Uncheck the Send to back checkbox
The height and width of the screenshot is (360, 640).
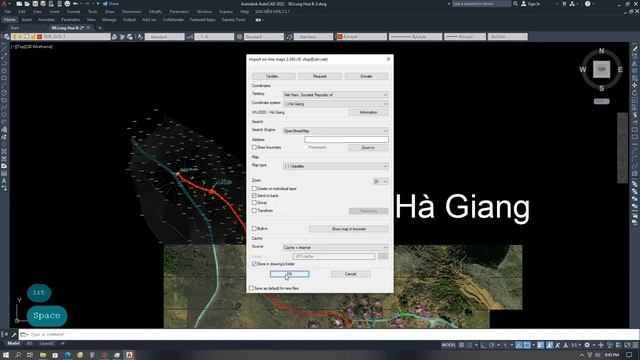point(254,196)
